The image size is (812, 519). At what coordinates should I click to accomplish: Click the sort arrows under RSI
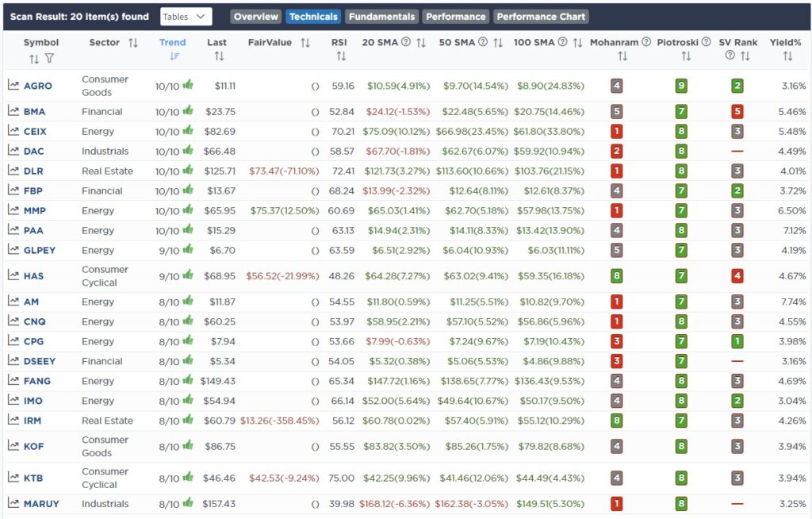pyautogui.click(x=341, y=56)
